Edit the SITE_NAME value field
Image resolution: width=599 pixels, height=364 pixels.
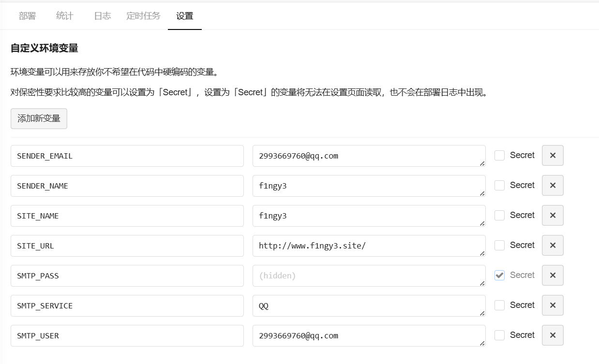pos(369,216)
